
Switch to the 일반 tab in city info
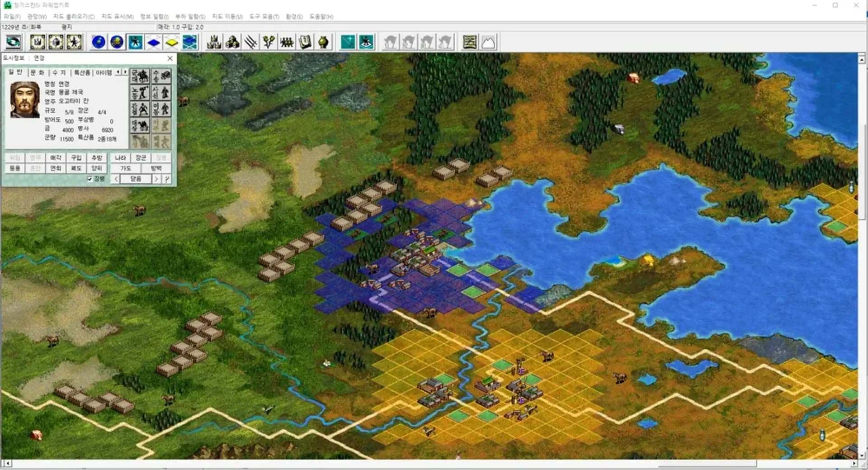(15, 72)
